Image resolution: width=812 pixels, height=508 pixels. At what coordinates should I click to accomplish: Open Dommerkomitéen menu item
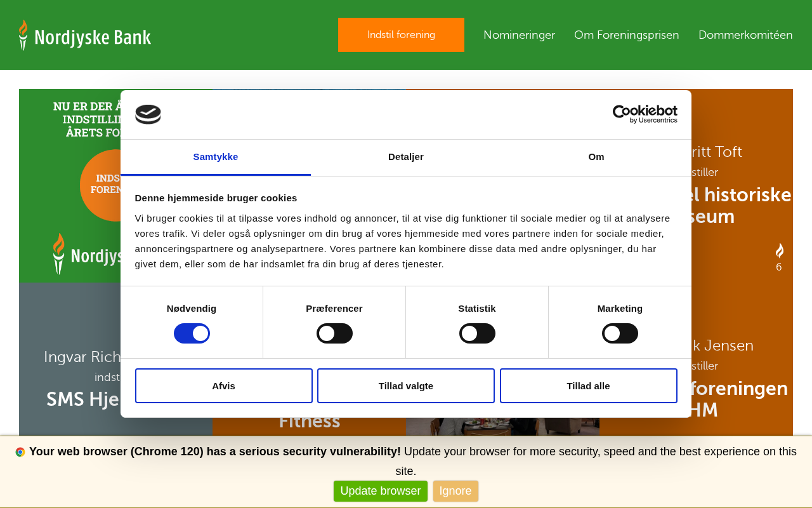(745, 35)
